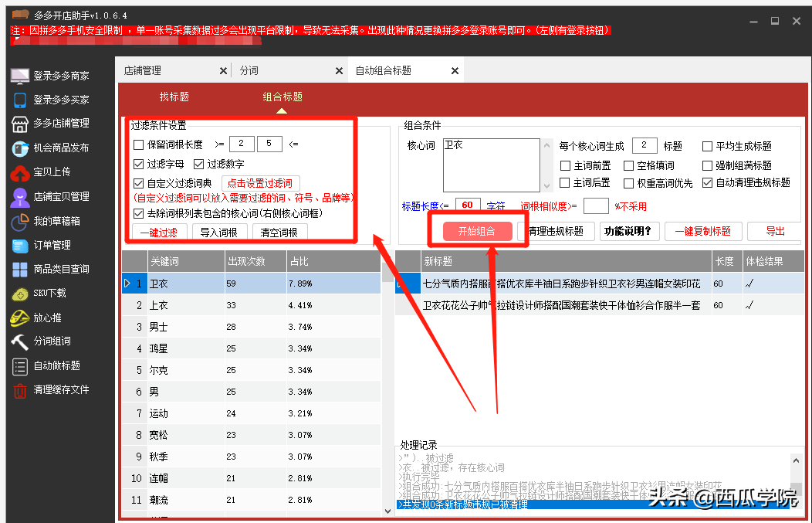812x523 pixels.
Task: Open 多多店铺管理 store icon
Action: [19, 124]
